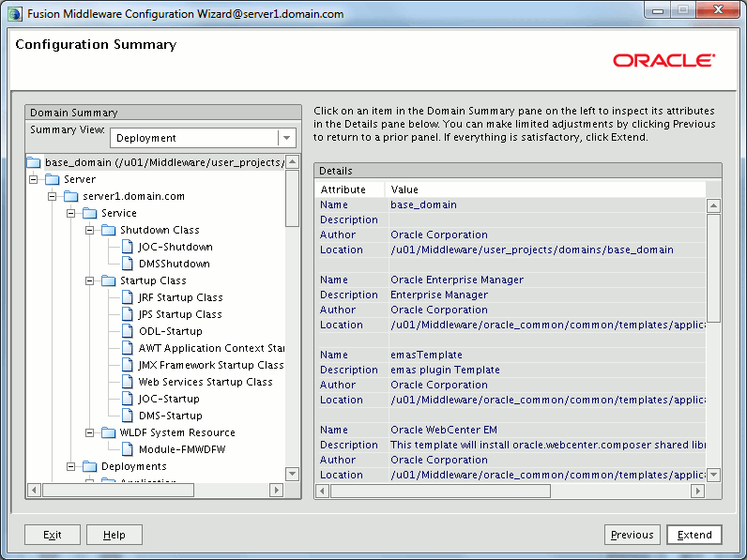Image resolution: width=747 pixels, height=560 pixels.
Task: Click the Deployments folder icon
Action: click(89, 466)
